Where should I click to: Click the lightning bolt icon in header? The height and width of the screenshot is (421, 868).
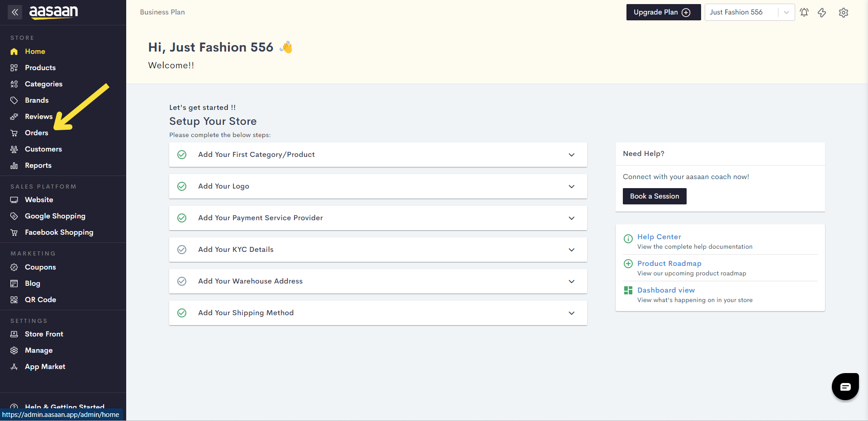tap(822, 12)
